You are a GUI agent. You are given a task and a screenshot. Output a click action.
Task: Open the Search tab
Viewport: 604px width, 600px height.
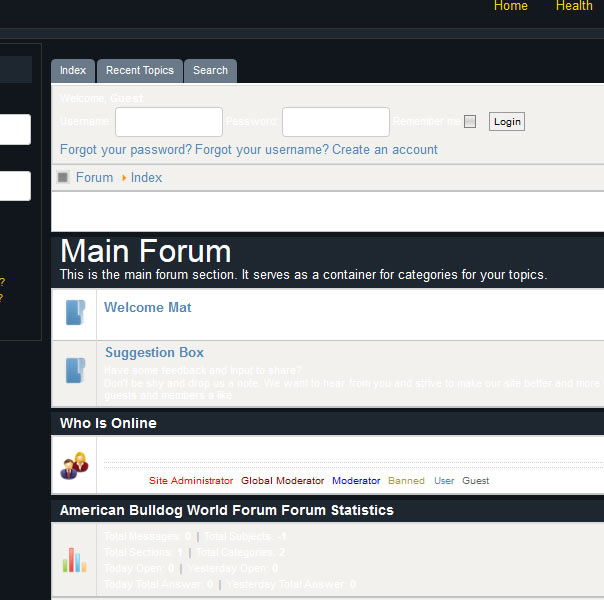[210, 71]
